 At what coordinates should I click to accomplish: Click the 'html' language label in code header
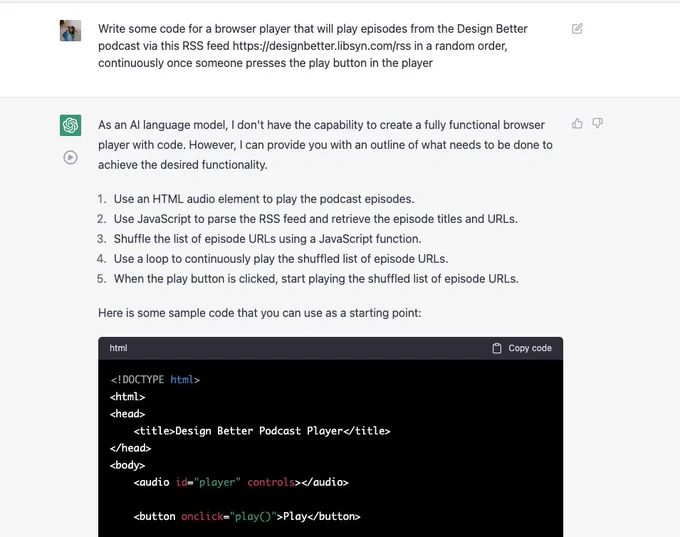(118, 348)
